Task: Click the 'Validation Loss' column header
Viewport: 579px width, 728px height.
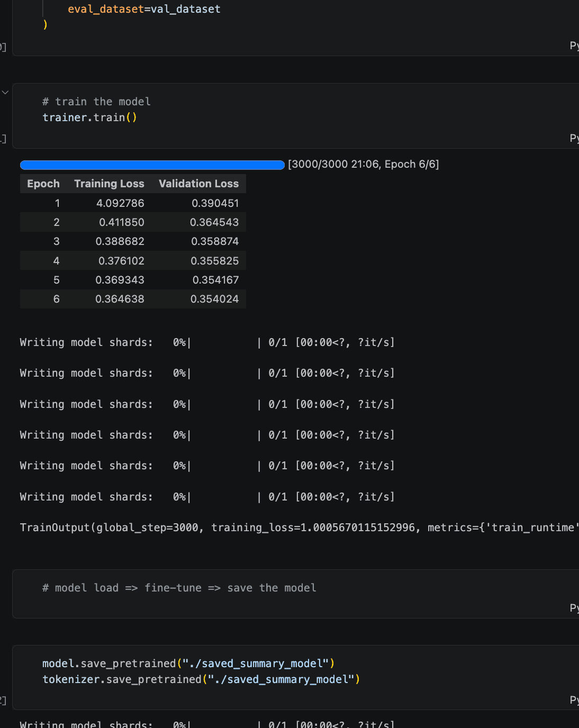Action: click(x=198, y=184)
